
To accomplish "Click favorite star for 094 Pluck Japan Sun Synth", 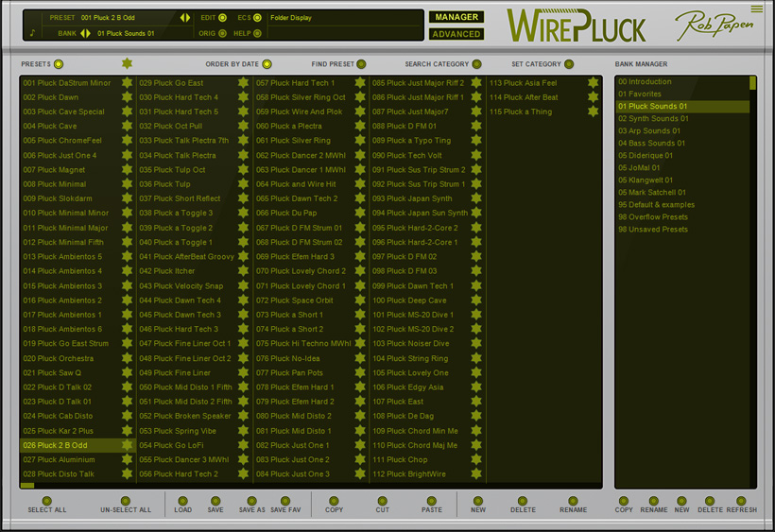I will 476,213.
